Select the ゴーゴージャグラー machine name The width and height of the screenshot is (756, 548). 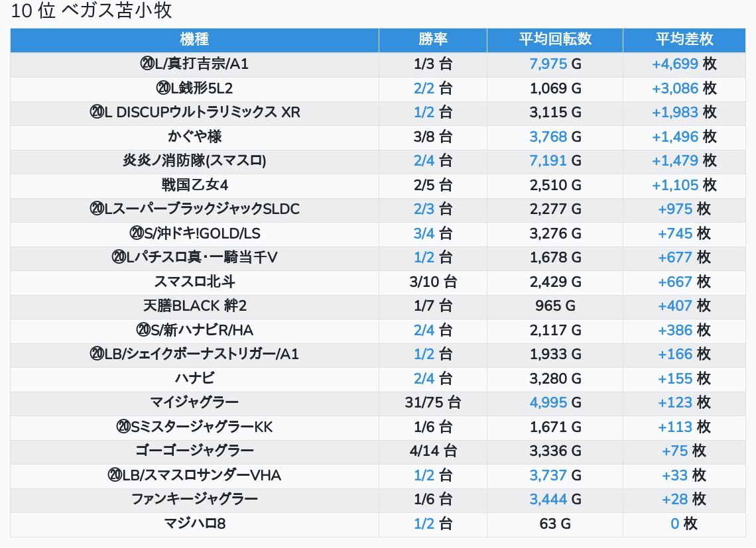[194, 451]
